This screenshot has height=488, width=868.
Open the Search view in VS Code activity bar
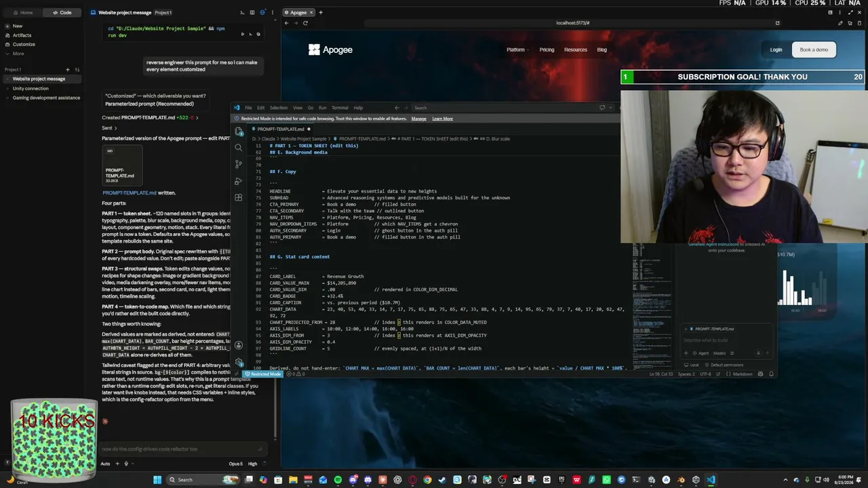239,147
